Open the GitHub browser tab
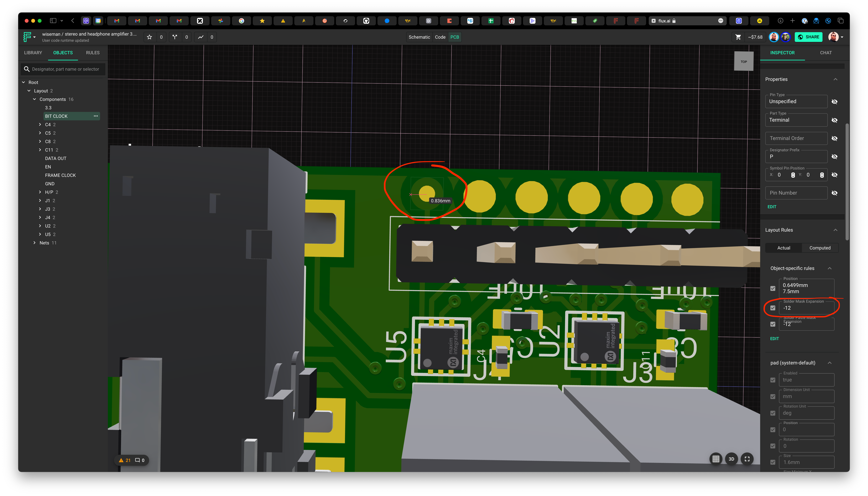 [x=366, y=21]
